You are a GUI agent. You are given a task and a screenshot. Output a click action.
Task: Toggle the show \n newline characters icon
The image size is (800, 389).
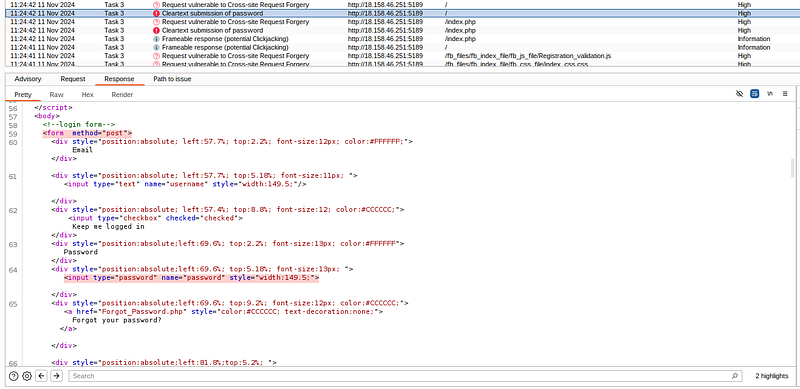(770, 94)
